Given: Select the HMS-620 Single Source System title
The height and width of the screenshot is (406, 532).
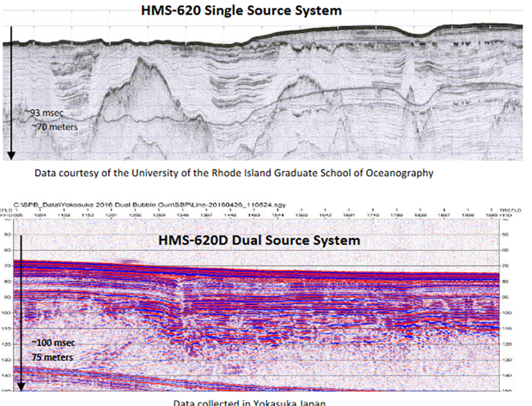Looking at the screenshot, I should 241,11.
